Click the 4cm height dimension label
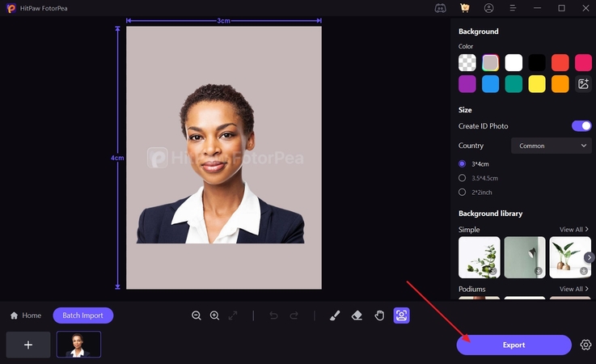Viewport: 596px width, 364px height. 117,158
